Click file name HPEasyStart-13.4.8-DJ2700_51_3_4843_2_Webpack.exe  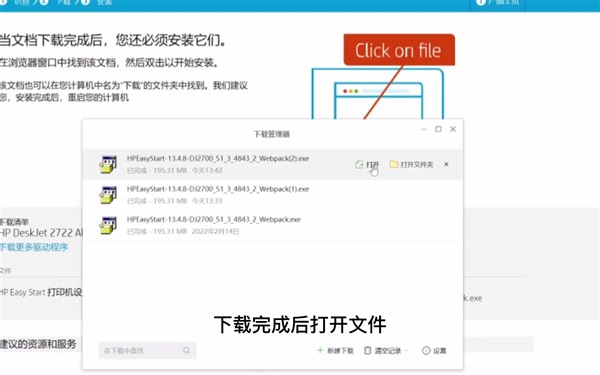coord(214,220)
